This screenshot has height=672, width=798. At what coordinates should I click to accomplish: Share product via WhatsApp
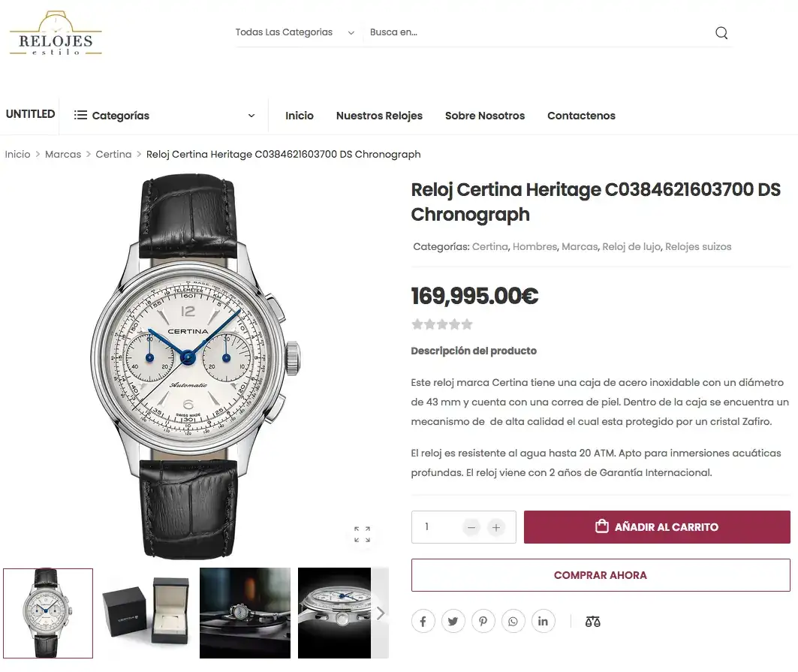pos(513,621)
